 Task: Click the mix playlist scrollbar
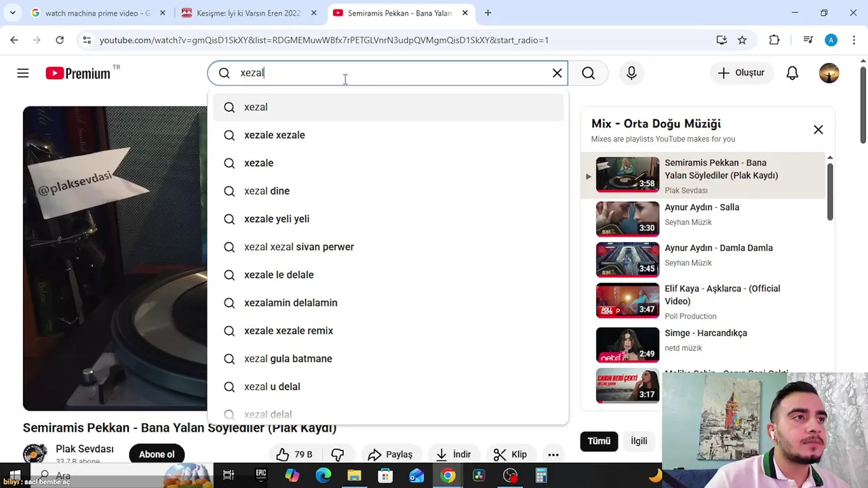pyautogui.click(x=829, y=192)
